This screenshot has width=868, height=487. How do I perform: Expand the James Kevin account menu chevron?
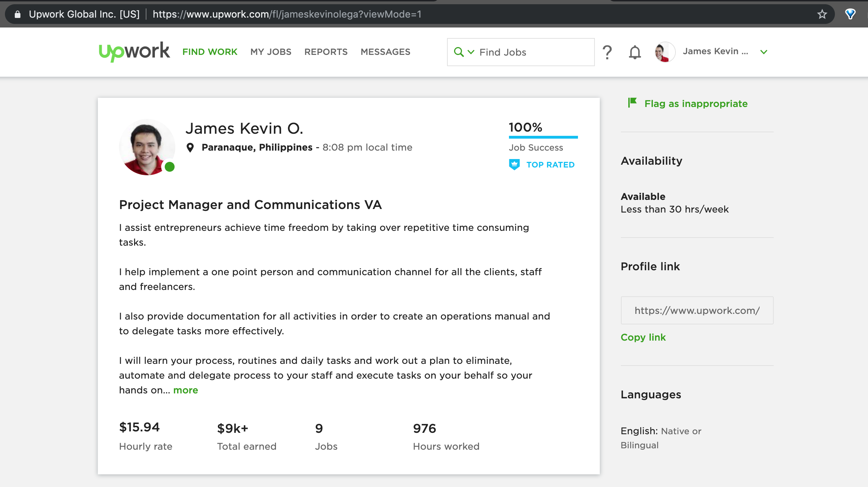tap(763, 52)
